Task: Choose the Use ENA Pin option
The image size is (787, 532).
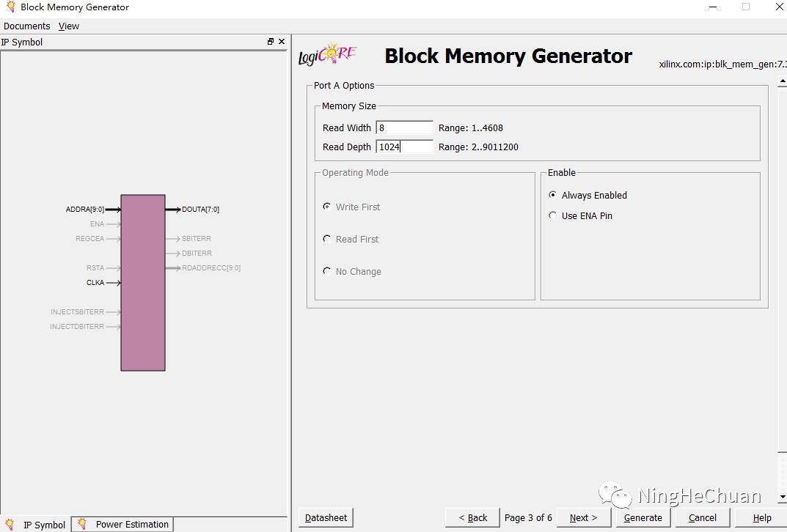Action: point(553,215)
